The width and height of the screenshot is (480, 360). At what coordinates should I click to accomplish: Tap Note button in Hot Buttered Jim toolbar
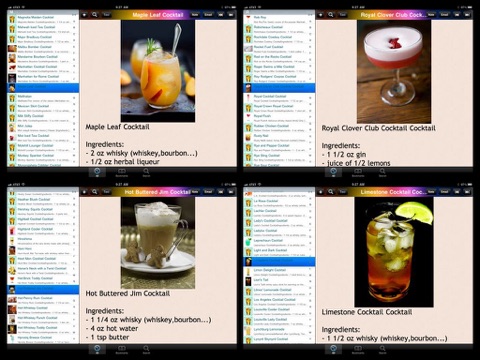tap(195, 192)
